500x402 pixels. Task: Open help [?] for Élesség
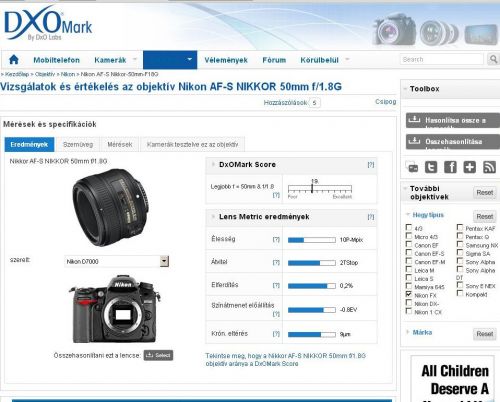click(x=276, y=239)
